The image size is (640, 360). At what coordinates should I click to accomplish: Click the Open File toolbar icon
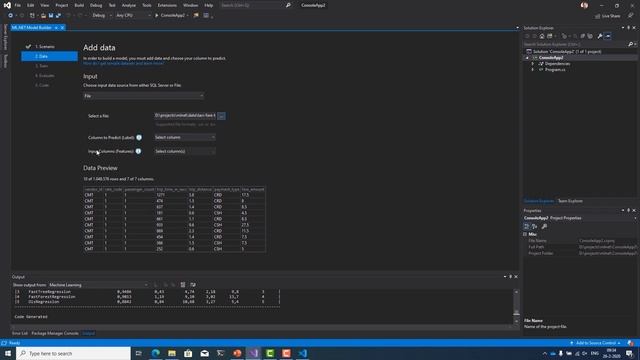pyautogui.click(x=43, y=16)
